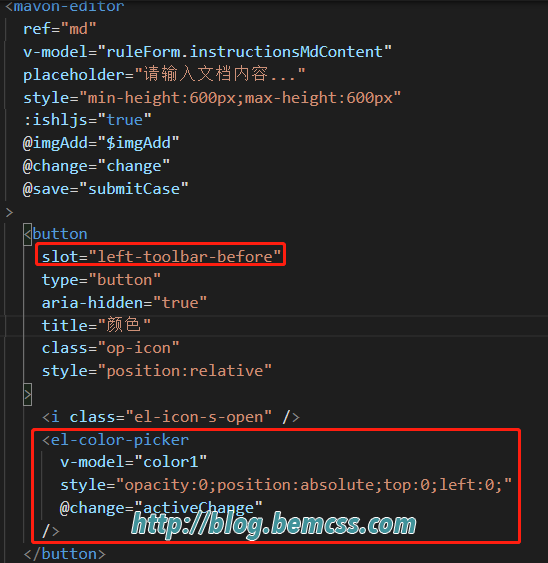The height and width of the screenshot is (563, 548).
Task: Click the @imgAdd event handler line
Action: pyautogui.click(x=101, y=143)
